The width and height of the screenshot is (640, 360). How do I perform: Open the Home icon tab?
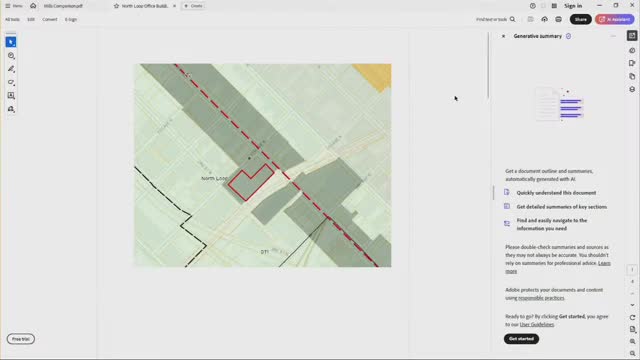pos(33,6)
